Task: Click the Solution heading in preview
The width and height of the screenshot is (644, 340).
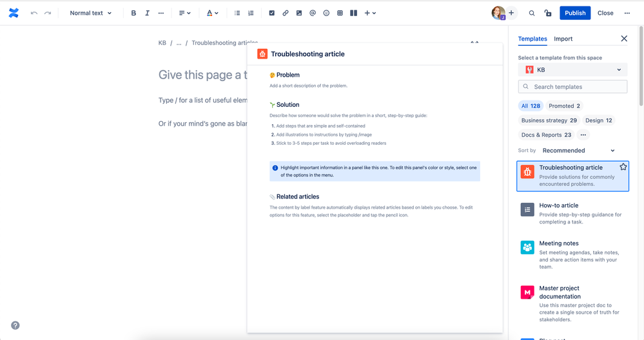Action: click(x=288, y=104)
